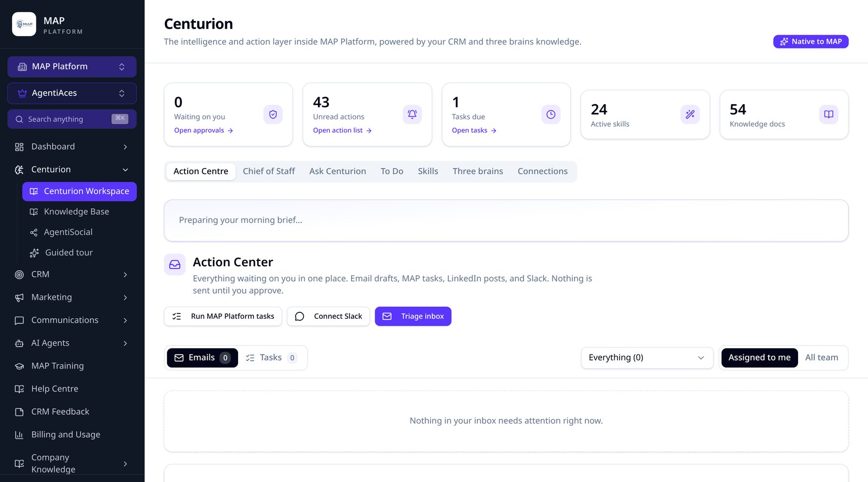The height and width of the screenshot is (482, 868).
Task: Expand the Dashboard menu chevron
Action: click(125, 147)
